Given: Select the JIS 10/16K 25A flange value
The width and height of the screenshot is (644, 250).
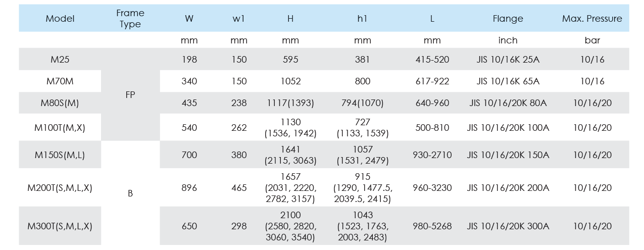Looking at the screenshot, I should click(x=508, y=60).
